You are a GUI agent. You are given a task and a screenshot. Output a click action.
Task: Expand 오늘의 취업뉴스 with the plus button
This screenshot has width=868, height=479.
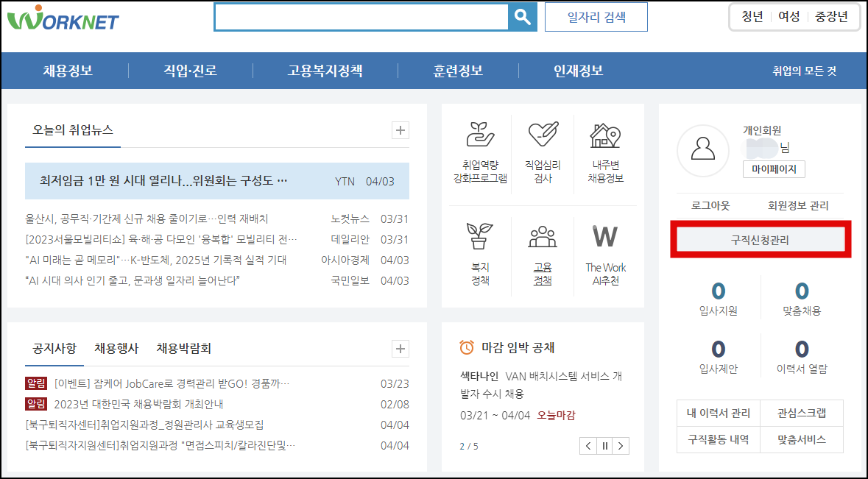pyautogui.click(x=399, y=129)
